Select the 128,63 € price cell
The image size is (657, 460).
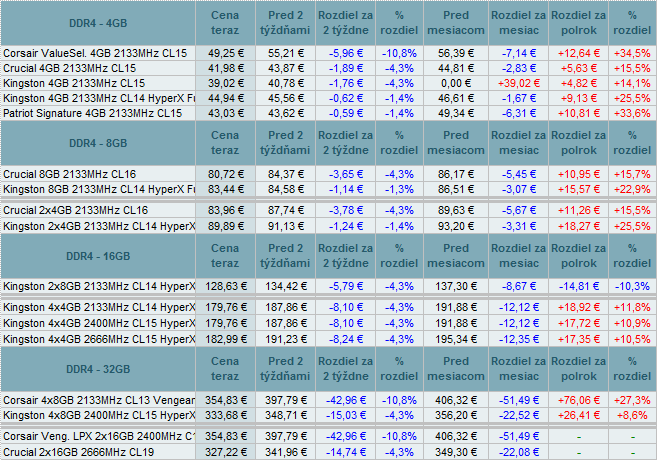(224, 286)
